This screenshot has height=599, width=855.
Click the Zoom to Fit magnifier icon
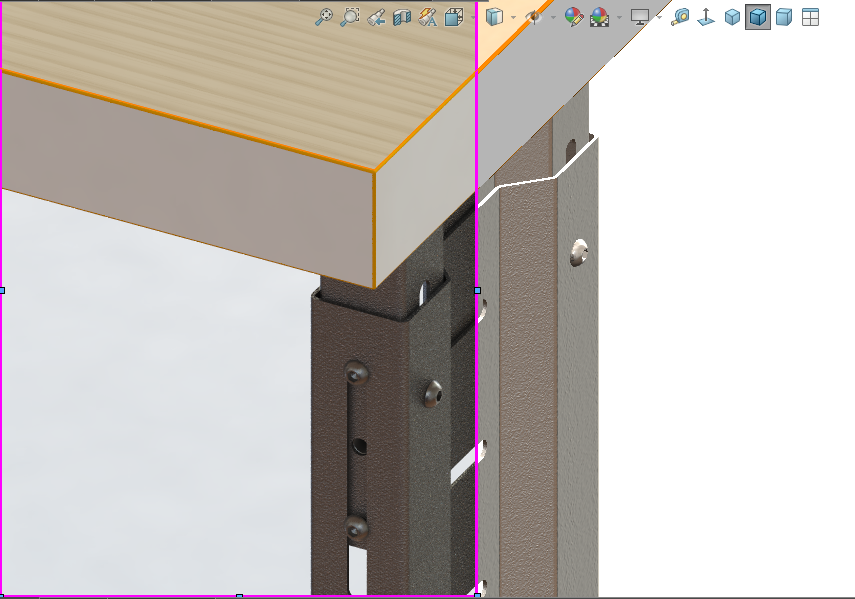click(324, 17)
